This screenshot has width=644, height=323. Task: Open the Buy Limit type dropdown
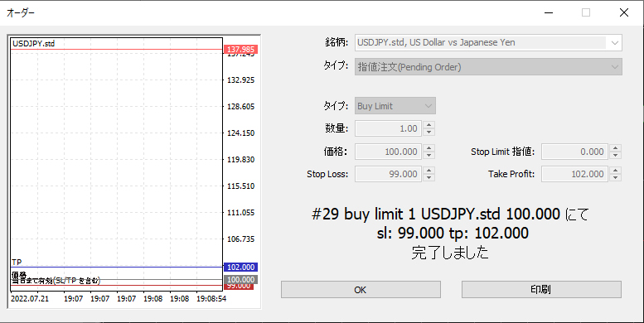[x=395, y=106]
